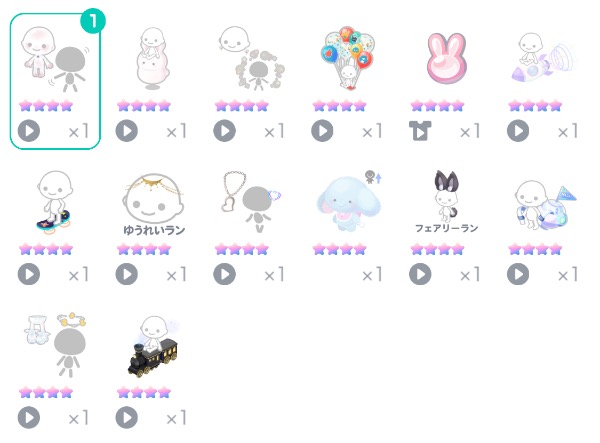Select the heart keychain accessory item
Screen dimensions: 600x443
251,202
